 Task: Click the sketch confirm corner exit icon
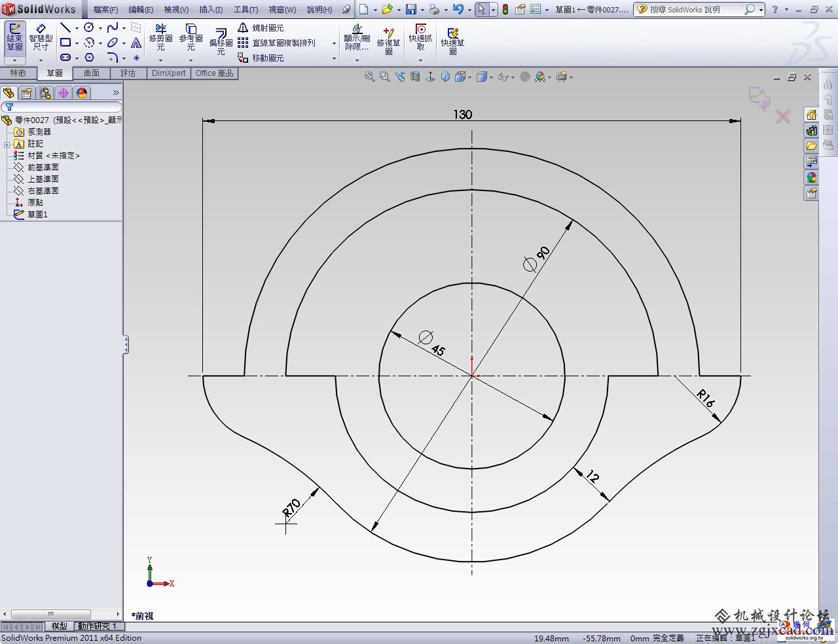[759, 98]
